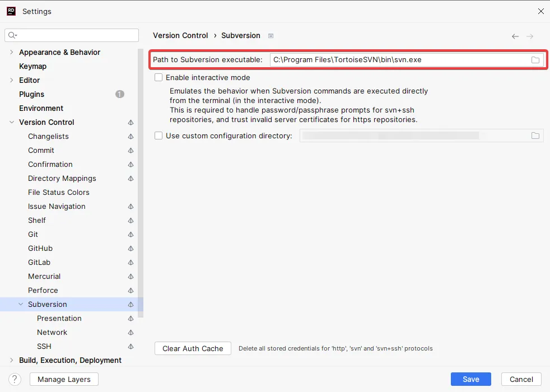Expand the Build, Execution, Deployment section
Viewport: 550px width, 392px height.
point(11,360)
